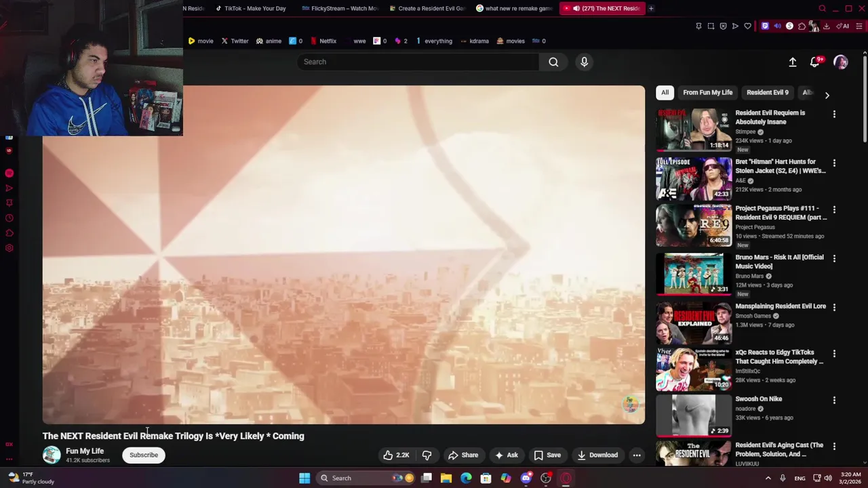Open the blue sound booster extension icon

[777, 26]
